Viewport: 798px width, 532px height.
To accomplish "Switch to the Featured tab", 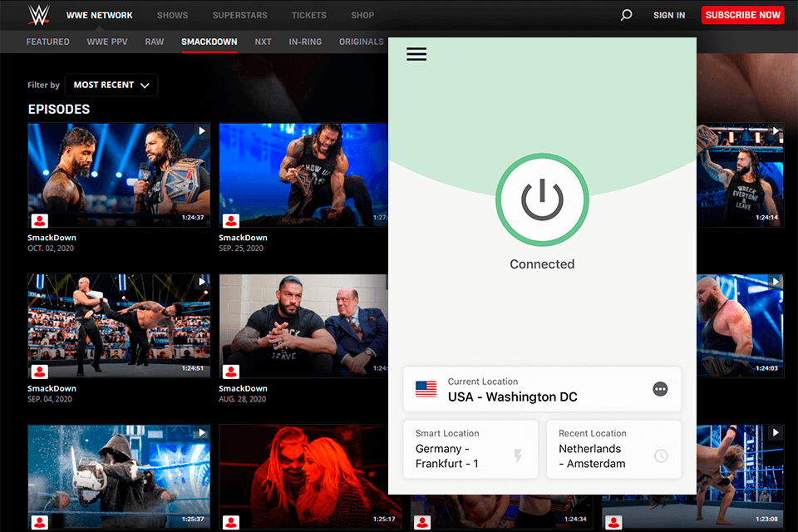I will tap(48, 42).
